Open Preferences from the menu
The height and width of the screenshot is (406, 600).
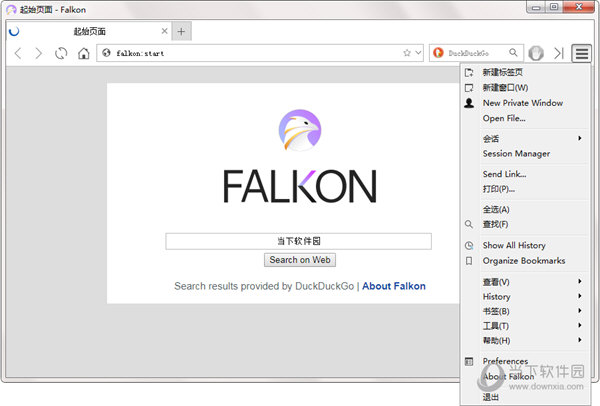[x=525, y=361]
